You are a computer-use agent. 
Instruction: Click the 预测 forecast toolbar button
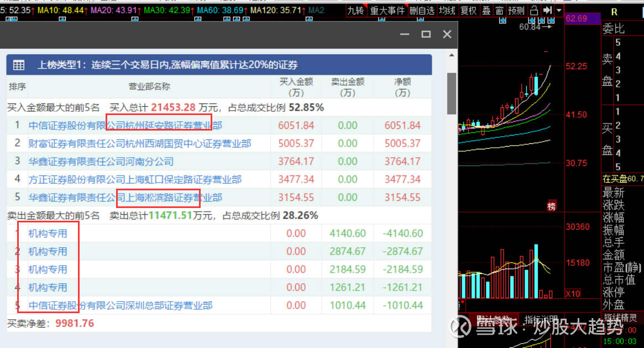pyautogui.click(x=516, y=11)
